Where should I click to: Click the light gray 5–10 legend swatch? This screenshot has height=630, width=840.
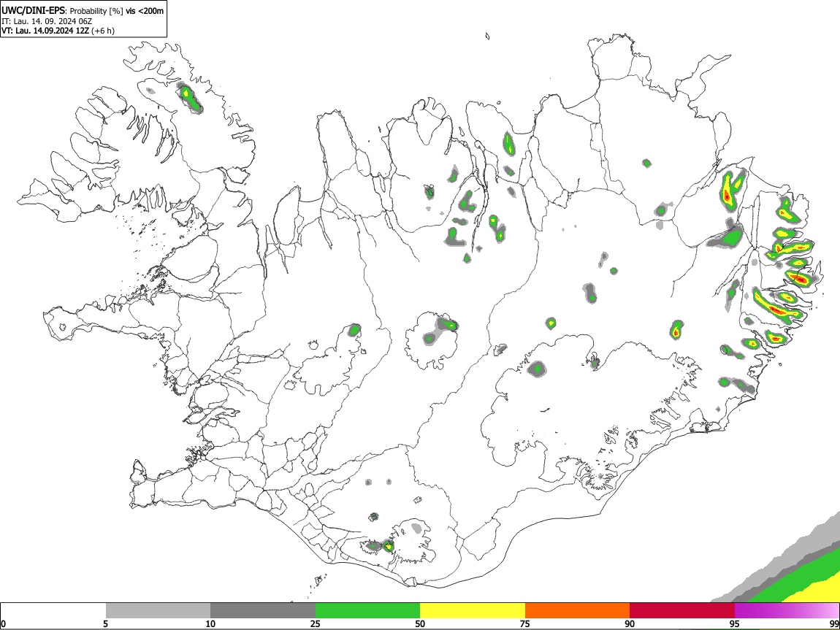coord(158,610)
